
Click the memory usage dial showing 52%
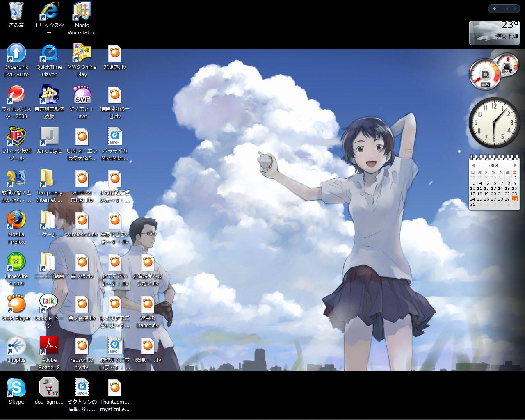507,65
